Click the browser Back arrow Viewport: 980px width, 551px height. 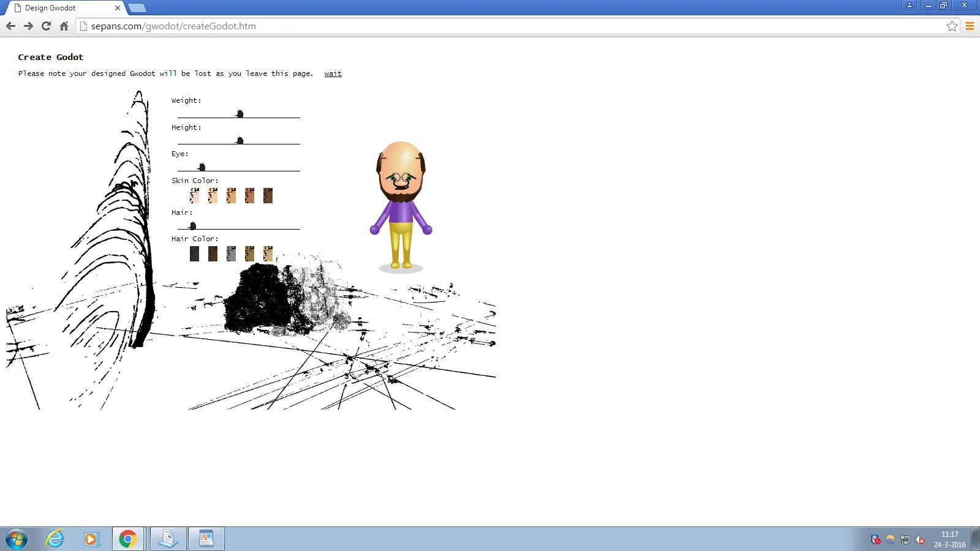10,26
